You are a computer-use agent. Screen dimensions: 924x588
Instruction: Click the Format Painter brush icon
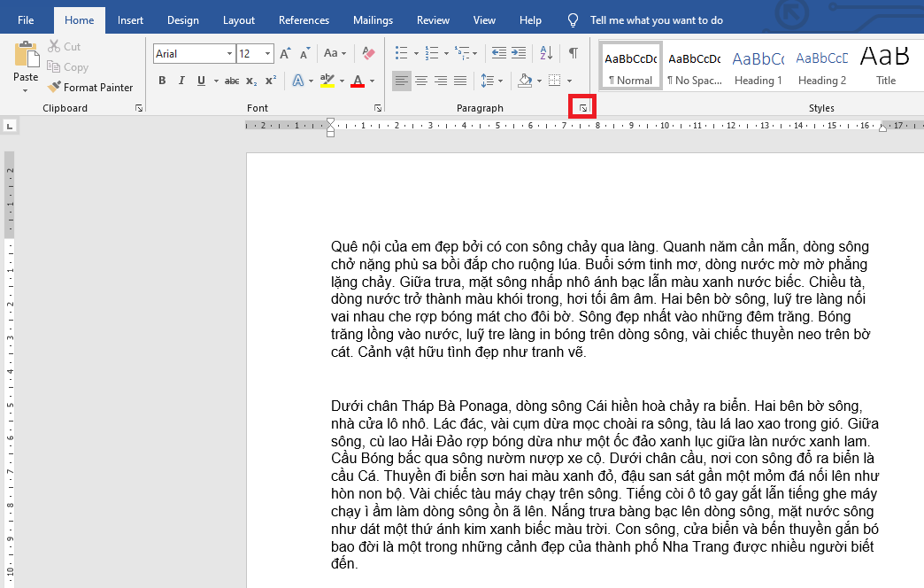[54, 88]
